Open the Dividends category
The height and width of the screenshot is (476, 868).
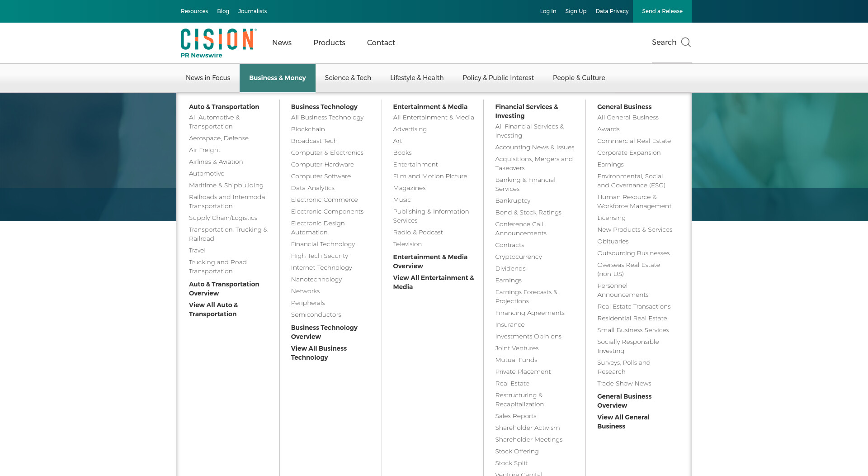pyautogui.click(x=510, y=269)
